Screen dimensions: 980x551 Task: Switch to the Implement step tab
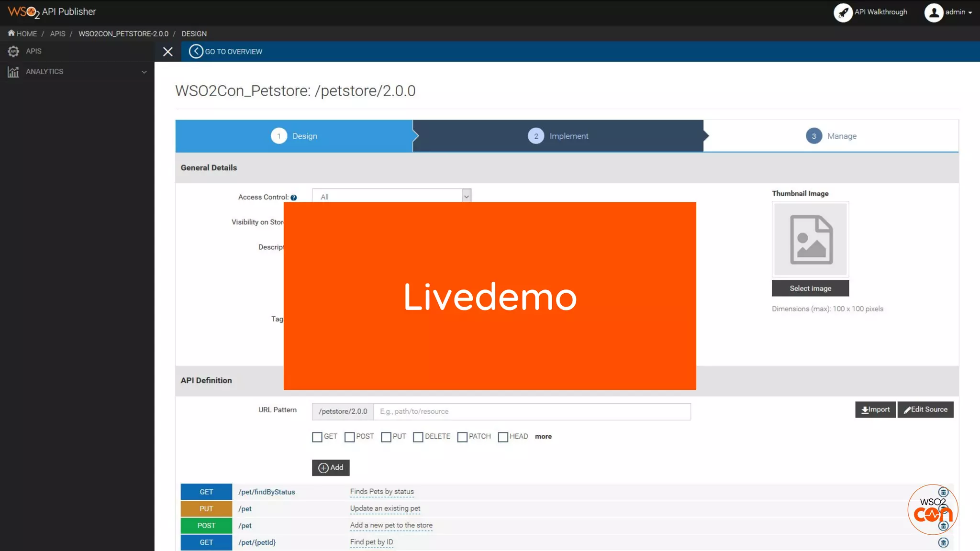558,136
